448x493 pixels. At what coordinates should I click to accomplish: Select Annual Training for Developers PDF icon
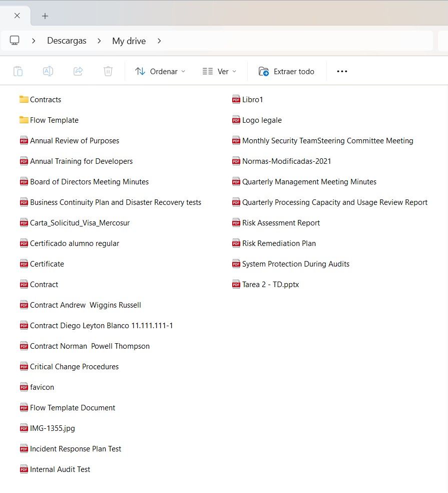tap(24, 161)
